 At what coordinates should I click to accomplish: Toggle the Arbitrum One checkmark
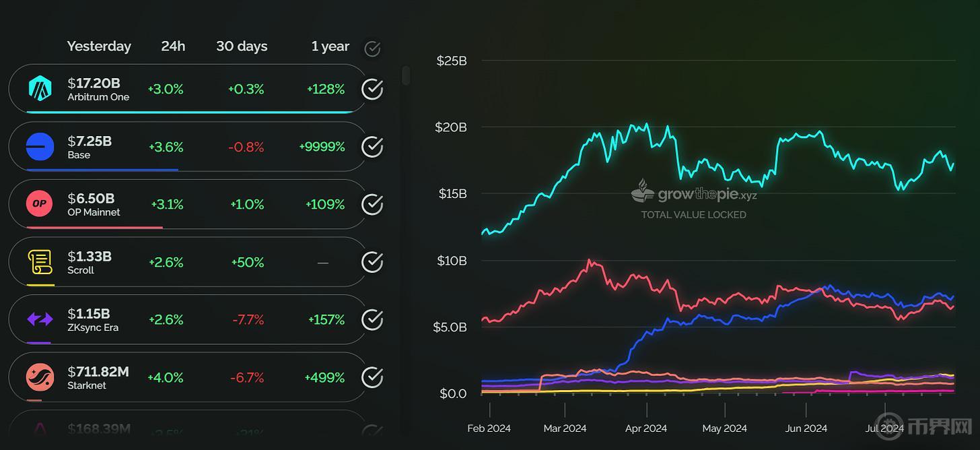372,89
